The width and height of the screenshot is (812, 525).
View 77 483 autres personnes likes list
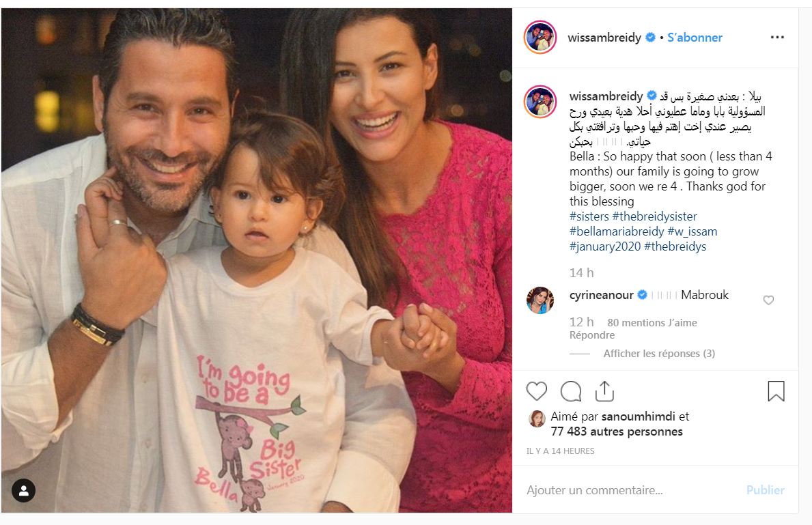[617, 431]
